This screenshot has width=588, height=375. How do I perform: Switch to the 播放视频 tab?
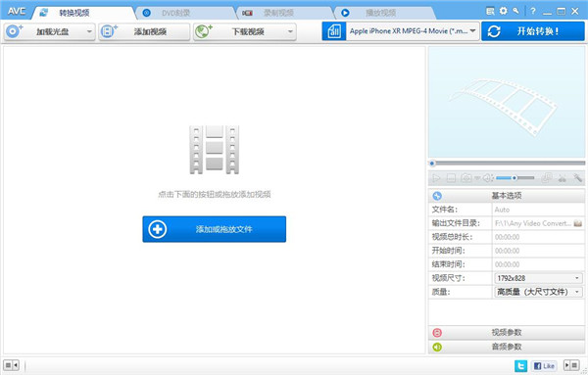pos(381,13)
